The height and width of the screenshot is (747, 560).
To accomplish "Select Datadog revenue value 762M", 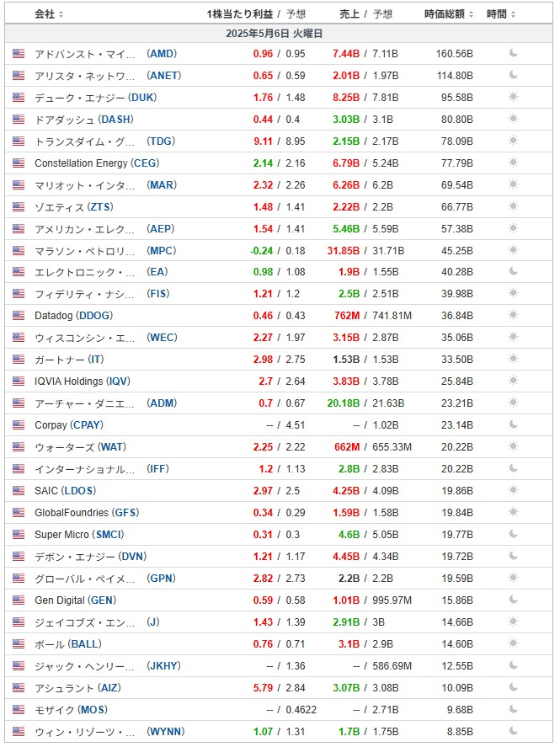I will 347,316.
